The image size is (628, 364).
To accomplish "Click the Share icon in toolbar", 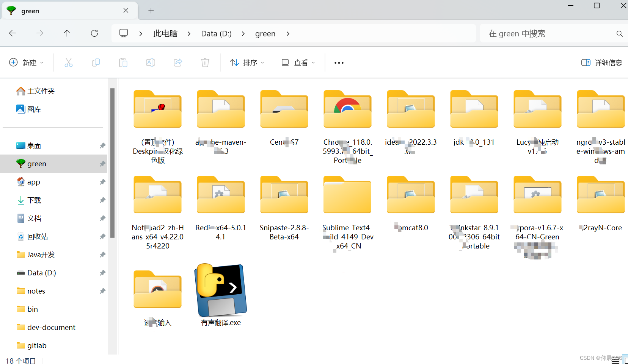I will coord(178,62).
